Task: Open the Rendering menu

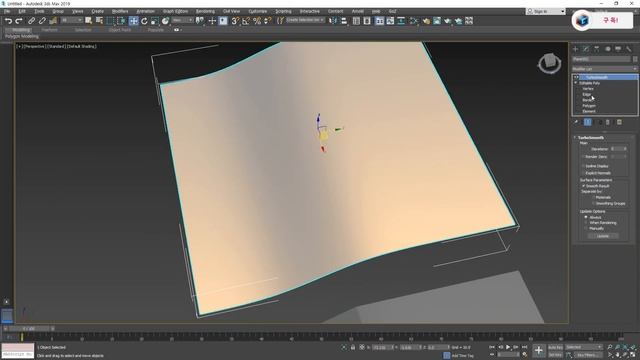Action: (205, 11)
